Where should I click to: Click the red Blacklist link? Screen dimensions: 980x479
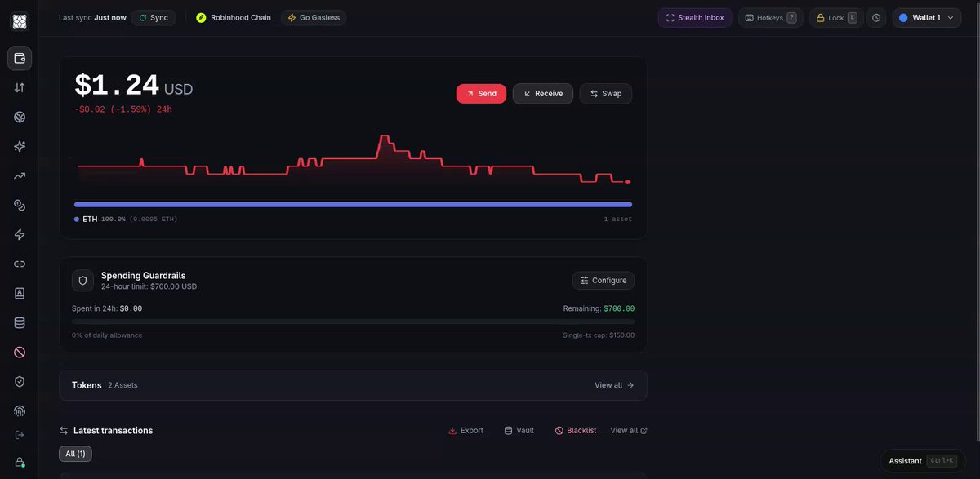coord(576,431)
